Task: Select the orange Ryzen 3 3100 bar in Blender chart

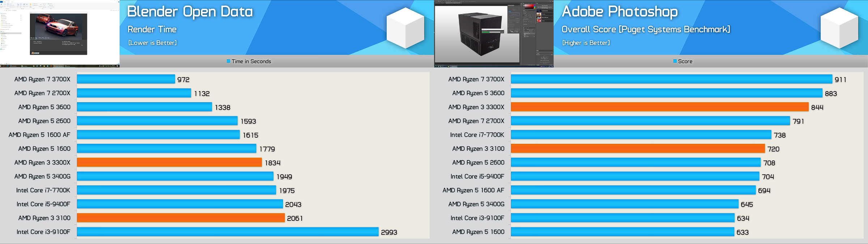Action: click(x=181, y=218)
